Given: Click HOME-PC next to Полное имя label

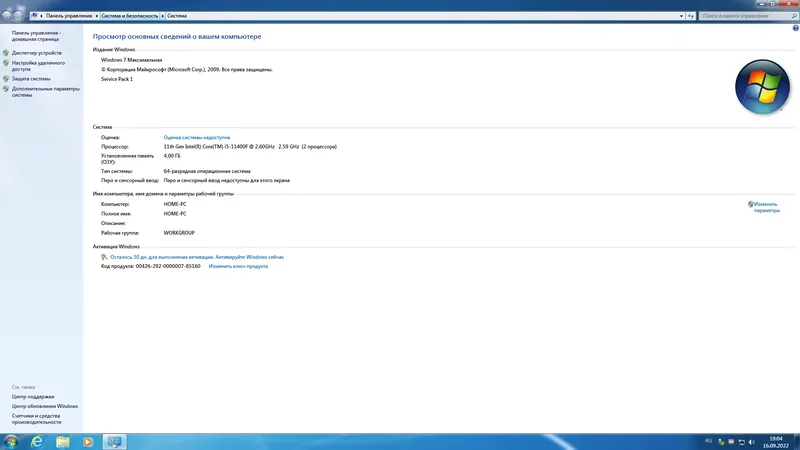Looking at the screenshot, I should [175, 214].
